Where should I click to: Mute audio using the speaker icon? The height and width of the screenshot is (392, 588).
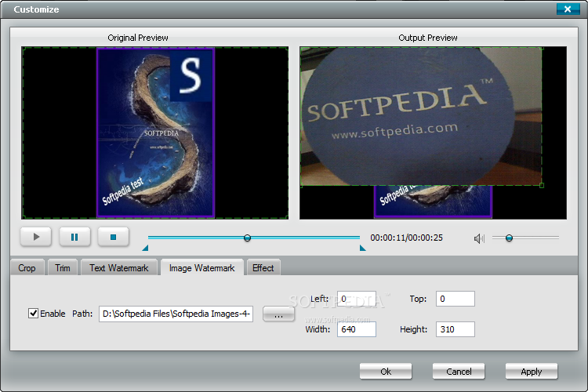[479, 238]
